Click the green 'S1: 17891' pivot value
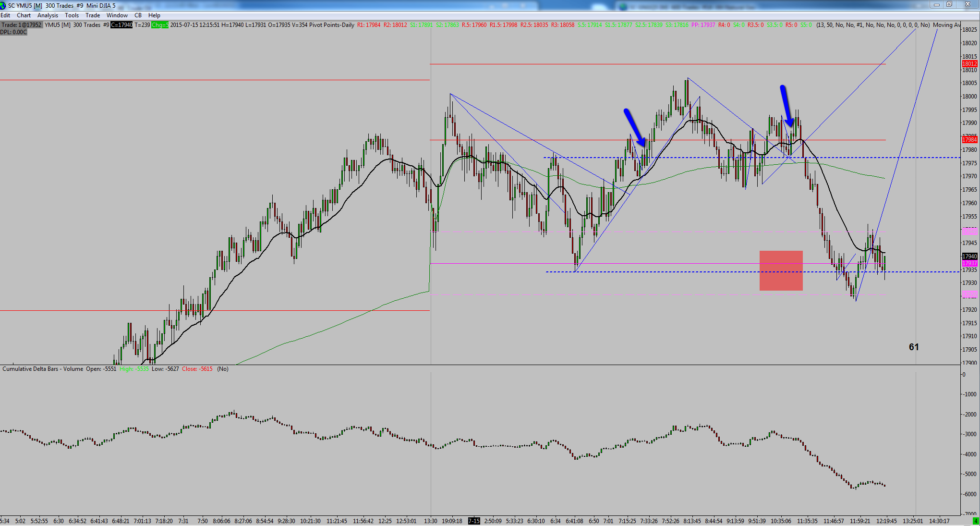 click(x=422, y=25)
